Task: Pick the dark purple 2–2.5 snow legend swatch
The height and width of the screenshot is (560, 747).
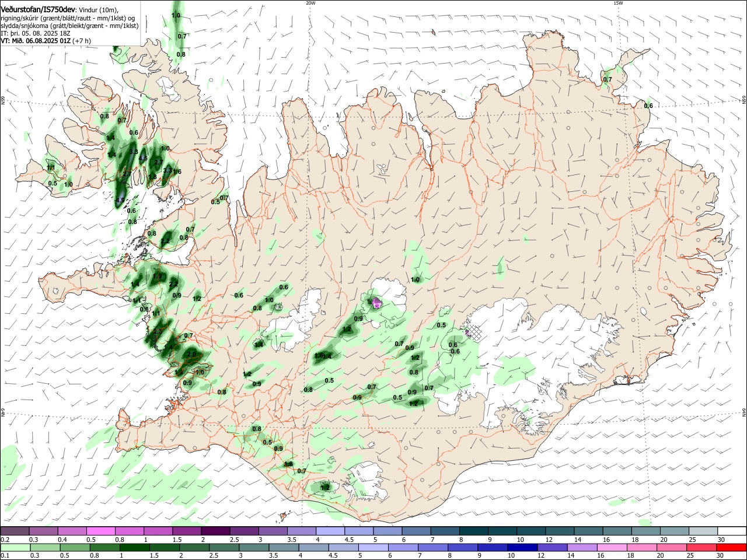Action: (x=215, y=531)
